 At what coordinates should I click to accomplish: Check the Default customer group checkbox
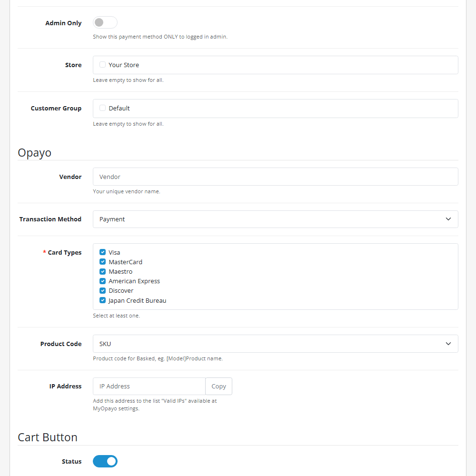point(102,108)
